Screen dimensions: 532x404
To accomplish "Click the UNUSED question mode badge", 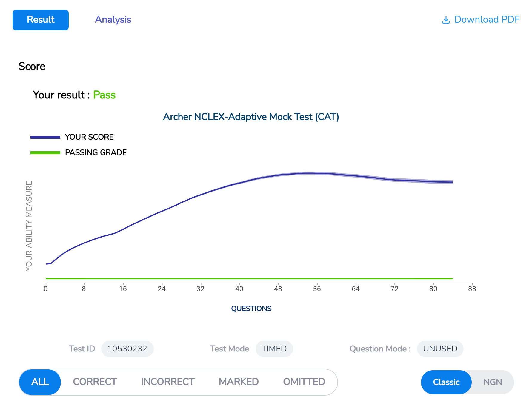I will pyautogui.click(x=440, y=349).
